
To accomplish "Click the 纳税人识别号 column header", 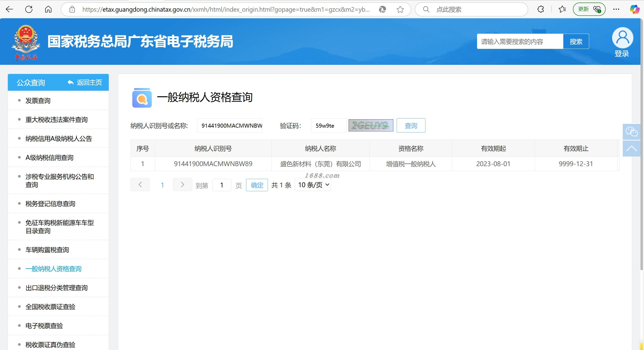I will pos(213,148).
